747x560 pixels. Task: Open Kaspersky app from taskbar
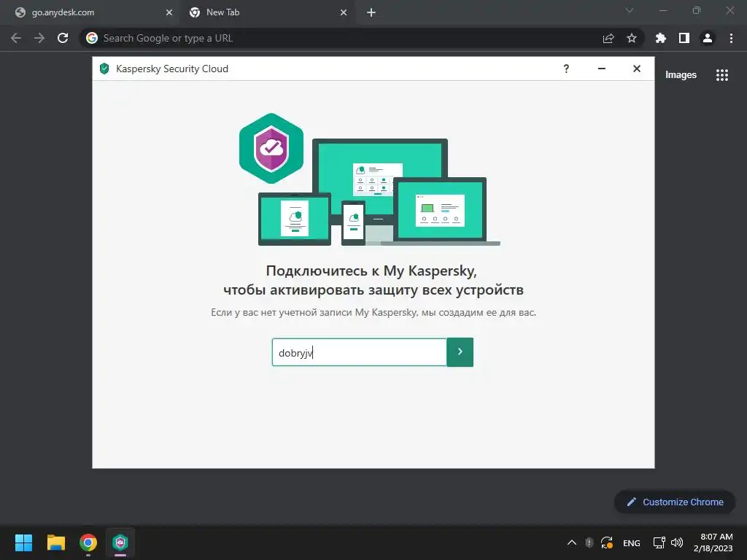pyautogui.click(x=120, y=542)
